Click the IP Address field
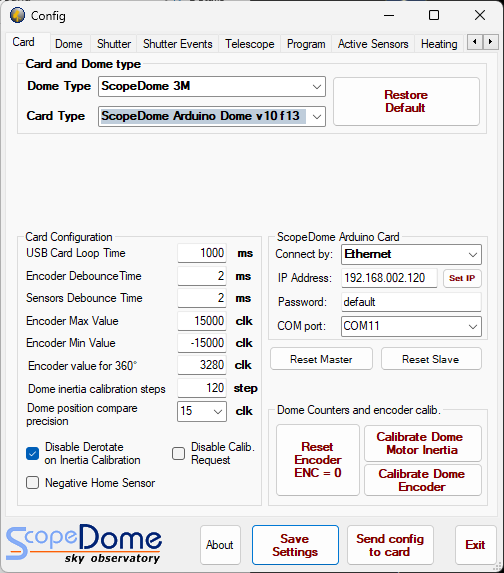Image resolution: width=504 pixels, height=573 pixels. [x=389, y=278]
